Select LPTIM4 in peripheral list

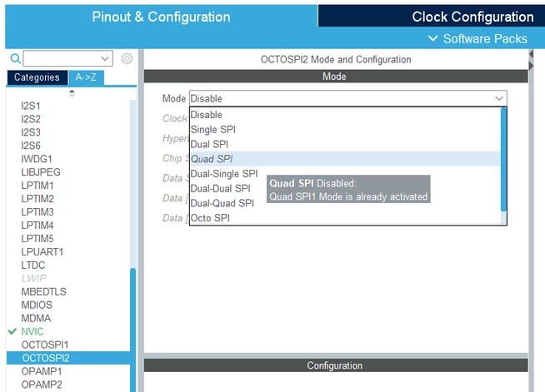(37, 226)
